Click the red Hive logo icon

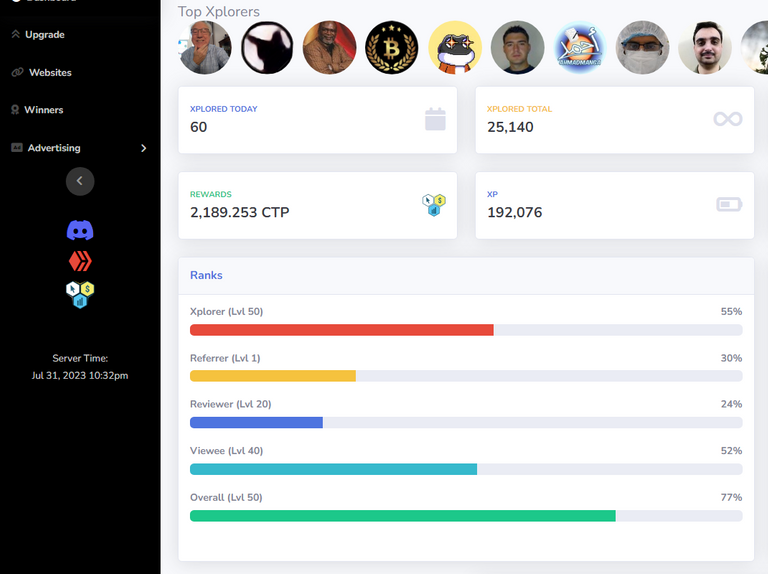point(80,261)
